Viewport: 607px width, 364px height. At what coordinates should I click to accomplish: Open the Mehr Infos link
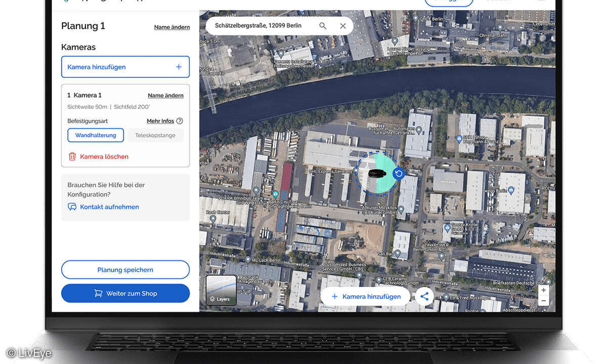point(160,121)
